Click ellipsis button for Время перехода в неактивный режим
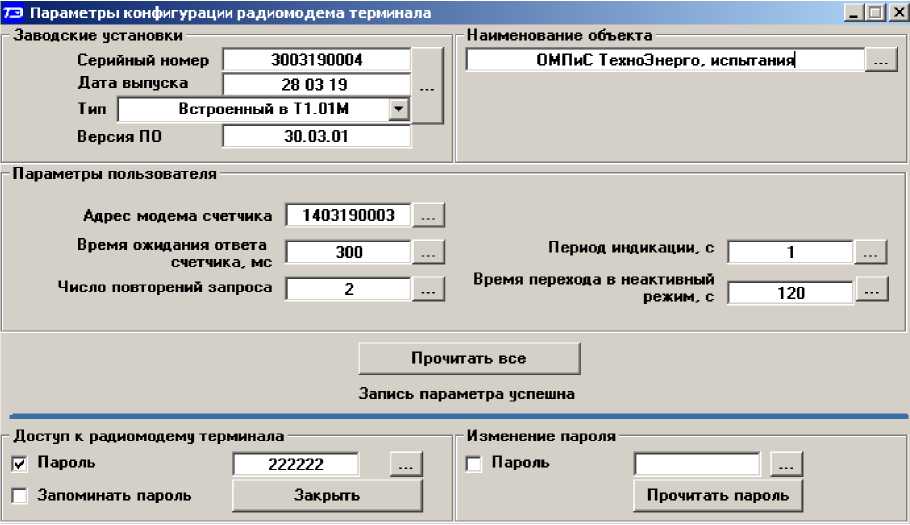This screenshot has height=525, width=910. pos(871,290)
